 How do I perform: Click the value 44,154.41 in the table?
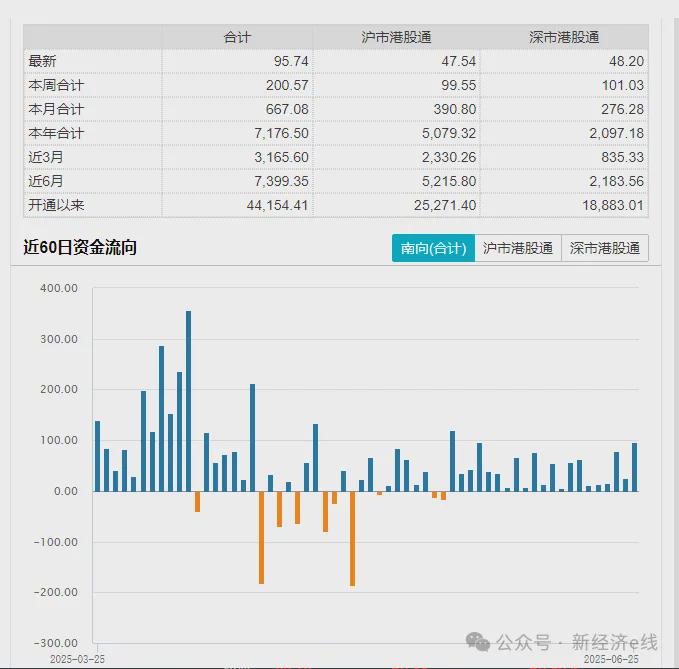pyautogui.click(x=278, y=205)
